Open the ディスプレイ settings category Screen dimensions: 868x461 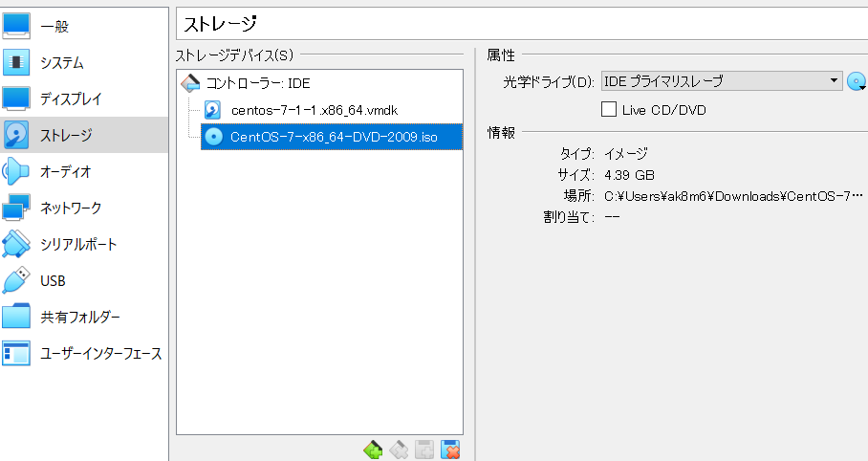[84, 99]
